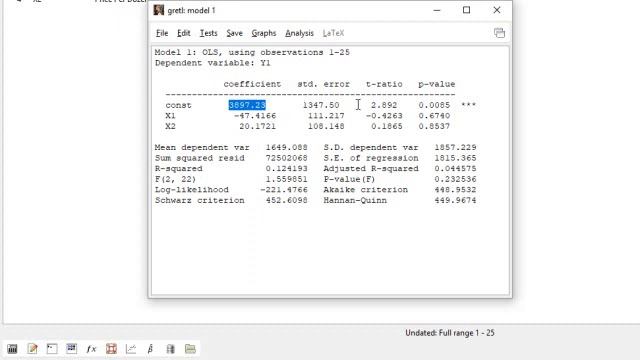Click X1 p-value 0.6740
640x360 pixels.
coord(434,116)
